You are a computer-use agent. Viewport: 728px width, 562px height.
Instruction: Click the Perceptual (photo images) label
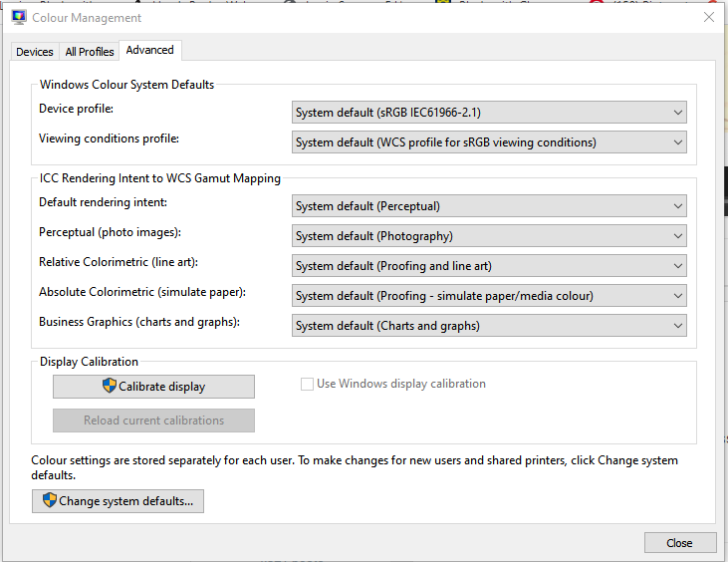[110, 232]
